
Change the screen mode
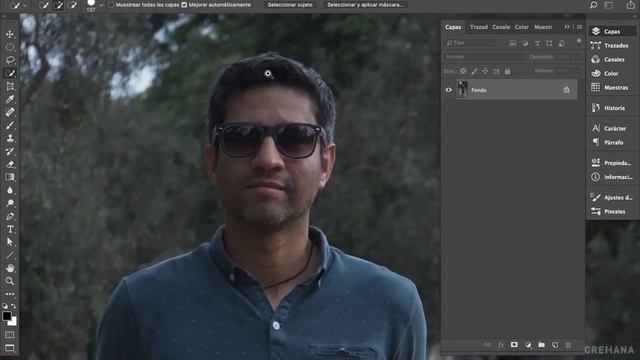tap(10, 348)
